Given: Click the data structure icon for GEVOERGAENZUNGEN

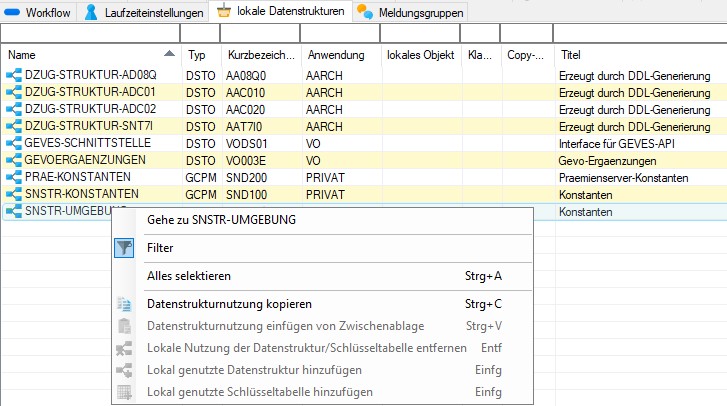Looking at the screenshot, I should click(13, 160).
